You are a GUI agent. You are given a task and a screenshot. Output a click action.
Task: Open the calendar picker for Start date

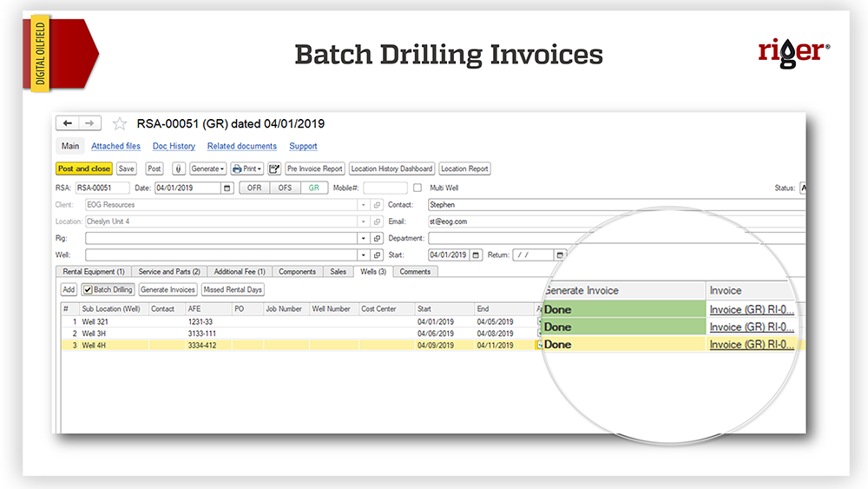[x=476, y=255]
